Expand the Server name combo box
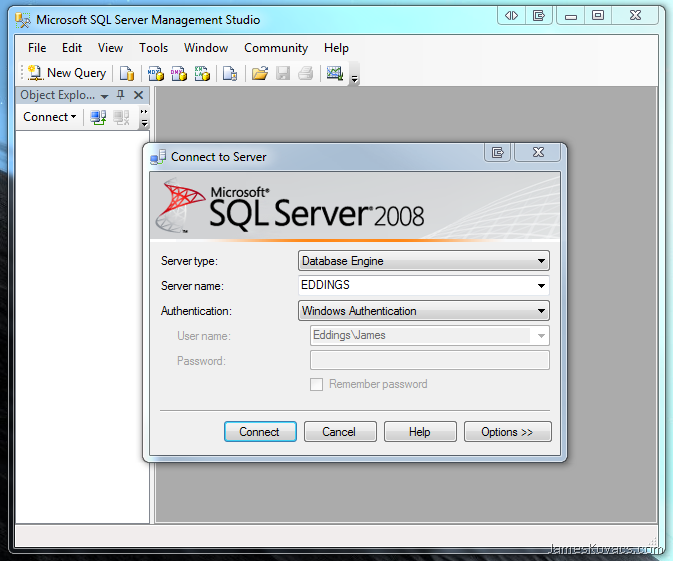The image size is (673, 561). coord(541,286)
